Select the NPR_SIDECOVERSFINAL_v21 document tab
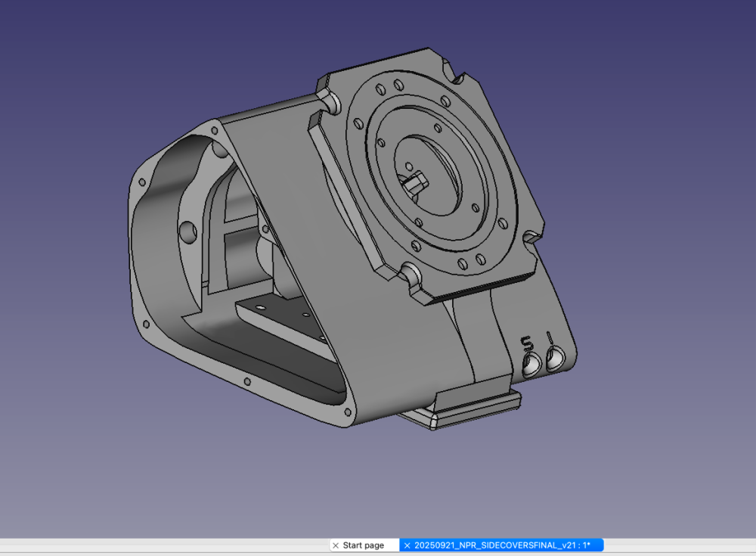The width and height of the screenshot is (756, 556). point(502,545)
